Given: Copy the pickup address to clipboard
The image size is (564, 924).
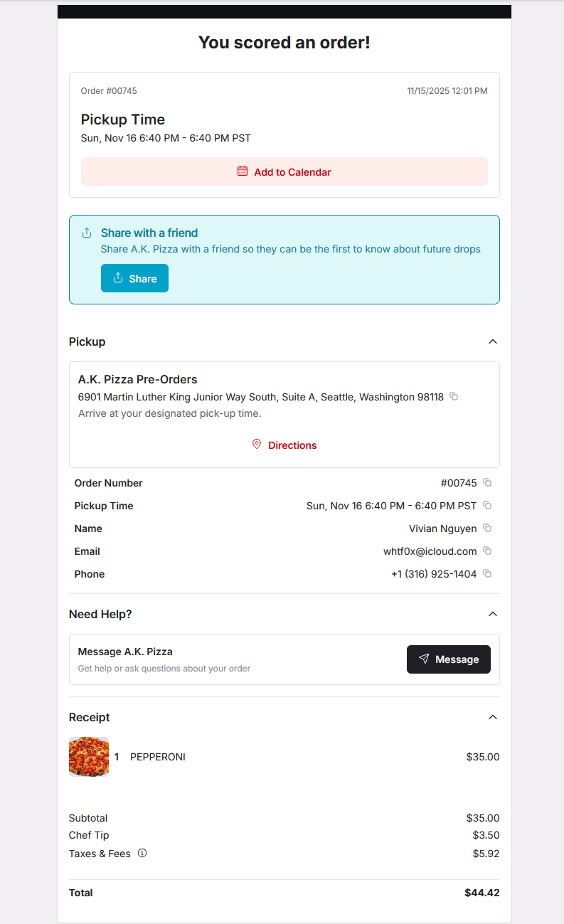Looking at the screenshot, I should [x=454, y=396].
